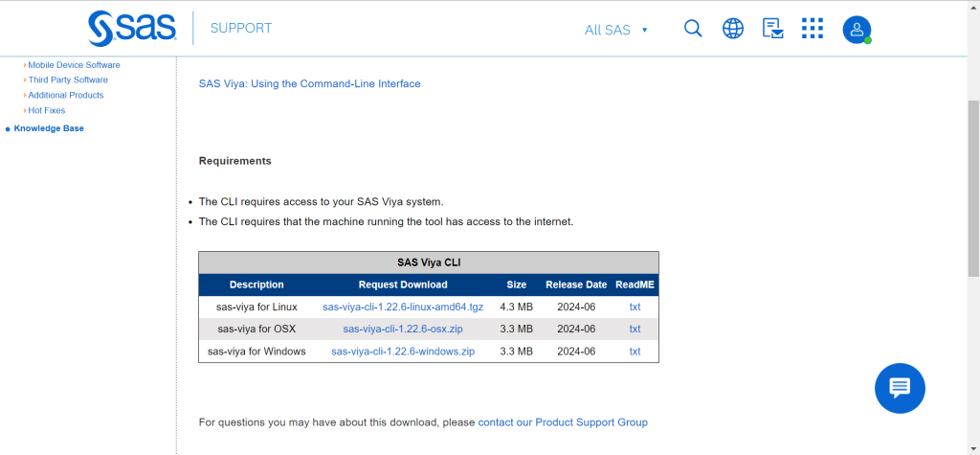Open the search magnifier icon
The width and height of the screenshot is (980, 455).
click(694, 29)
